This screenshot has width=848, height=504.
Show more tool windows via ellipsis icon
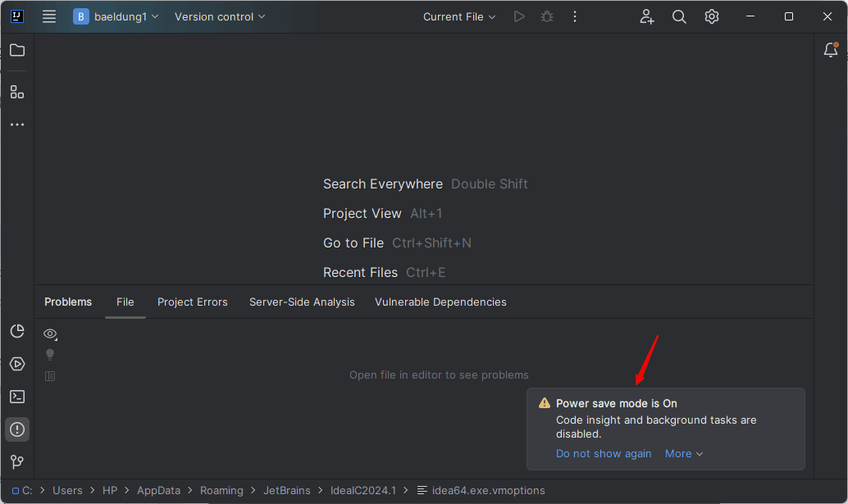(x=17, y=125)
